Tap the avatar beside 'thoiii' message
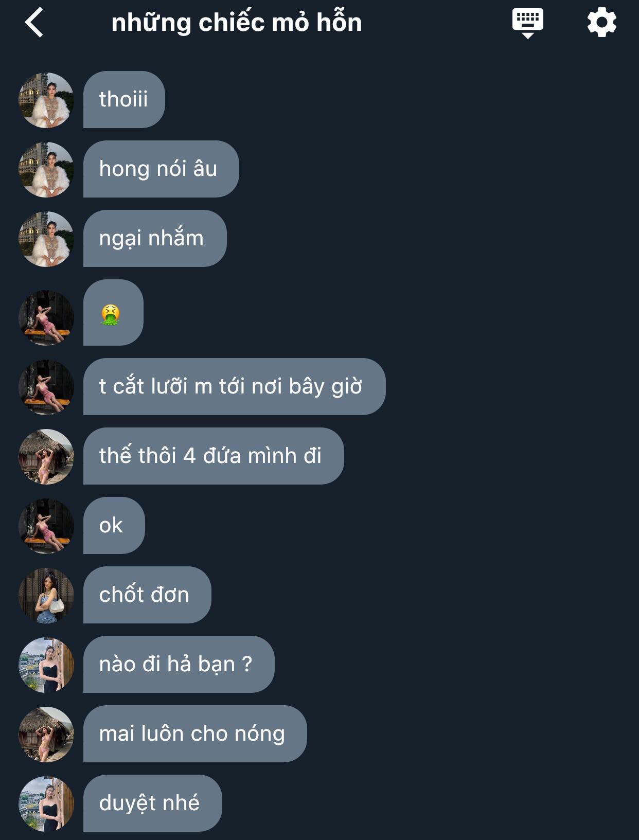This screenshot has height=840, width=639. (46, 100)
